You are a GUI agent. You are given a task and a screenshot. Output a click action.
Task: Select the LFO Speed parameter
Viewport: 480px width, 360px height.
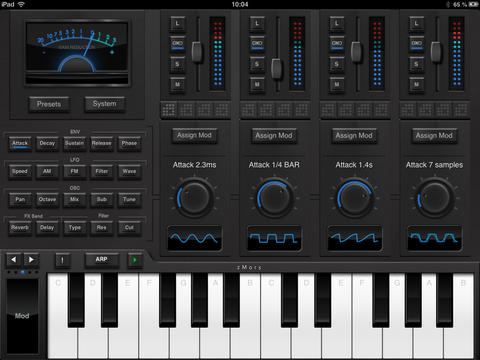20,172
